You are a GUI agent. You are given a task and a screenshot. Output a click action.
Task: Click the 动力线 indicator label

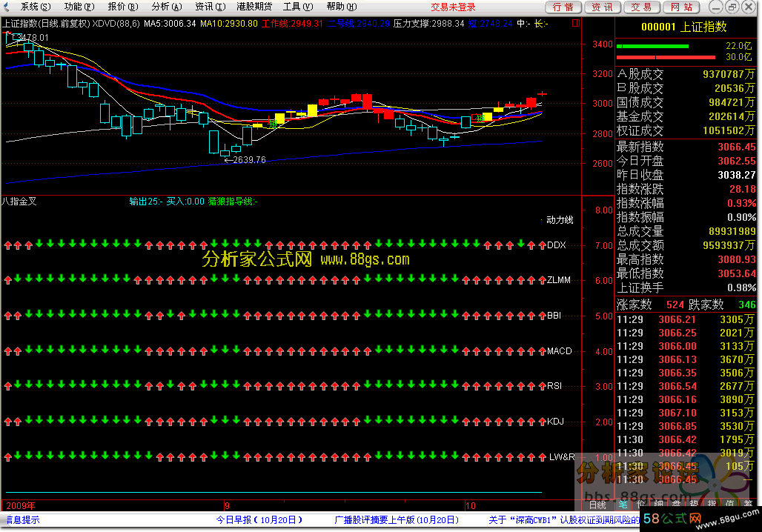pyautogui.click(x=560, y=220)
